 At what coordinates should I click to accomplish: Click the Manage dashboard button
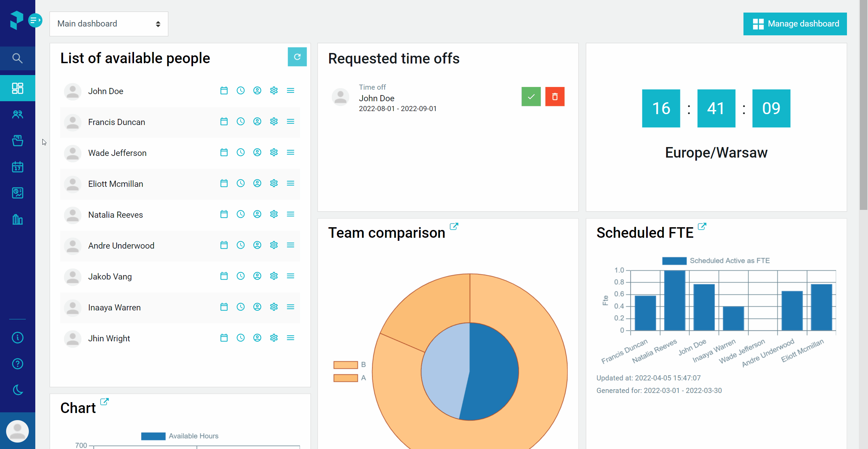tap(795, 24)
